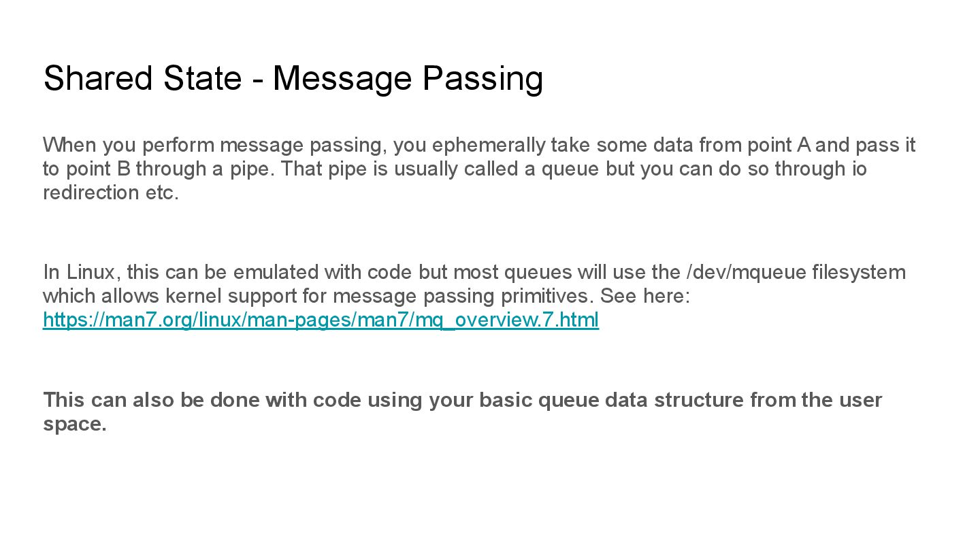Open the man7.org mq_overview link
This screenshot has width=980, height=551.
coord(321,320)
